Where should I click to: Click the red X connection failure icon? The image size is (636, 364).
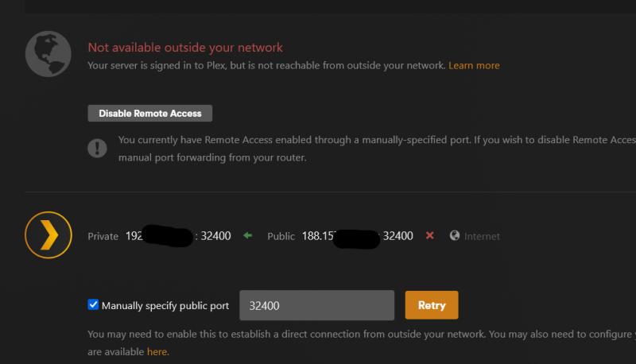(x=430, y=235)
